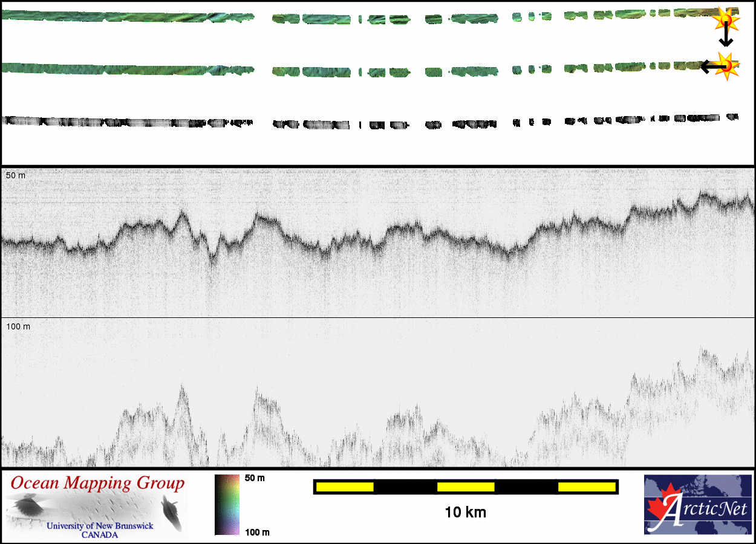Click the 100 m label in lower sonar panel
This screenshot has width=756, height=544.
coord(18,326)
